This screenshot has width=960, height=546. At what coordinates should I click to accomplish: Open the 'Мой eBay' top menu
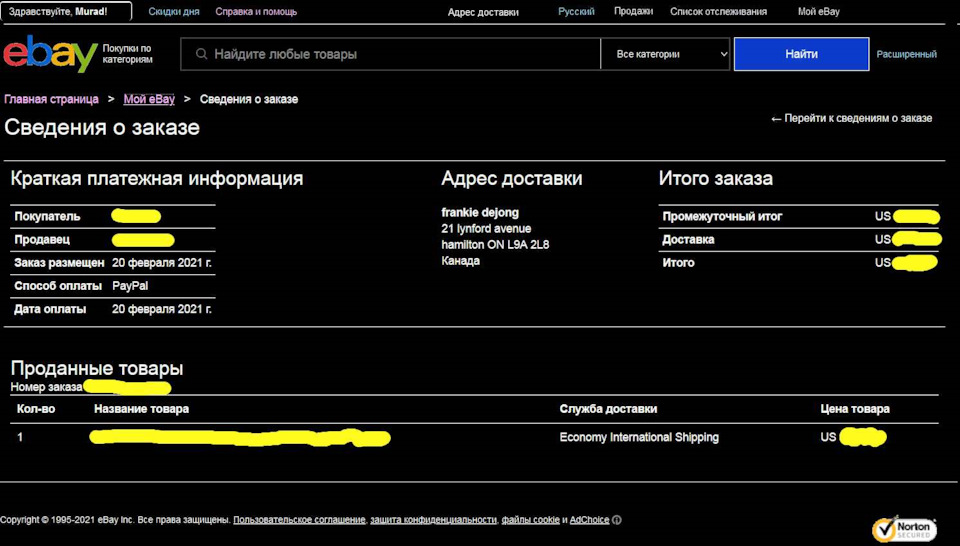tap(818, 12)
